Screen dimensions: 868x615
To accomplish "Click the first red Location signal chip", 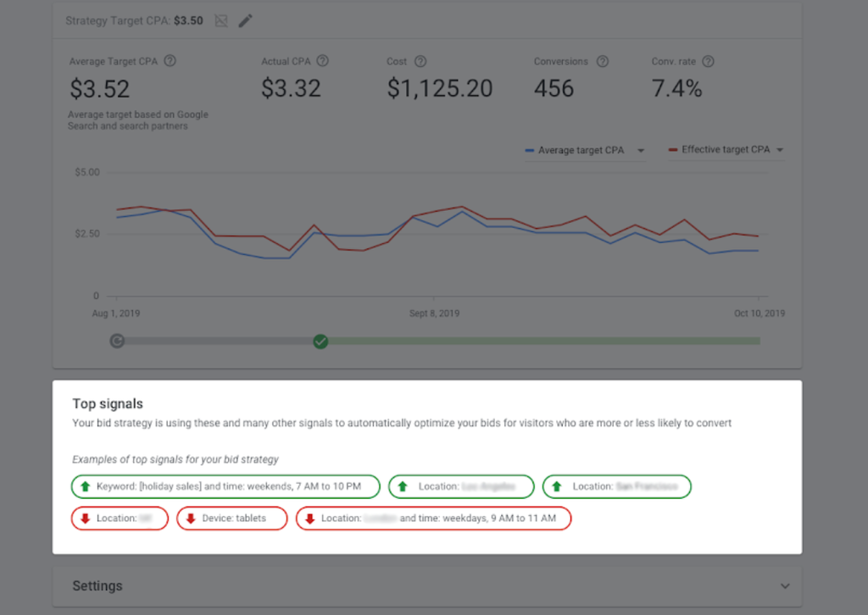I will coord(120,518).
